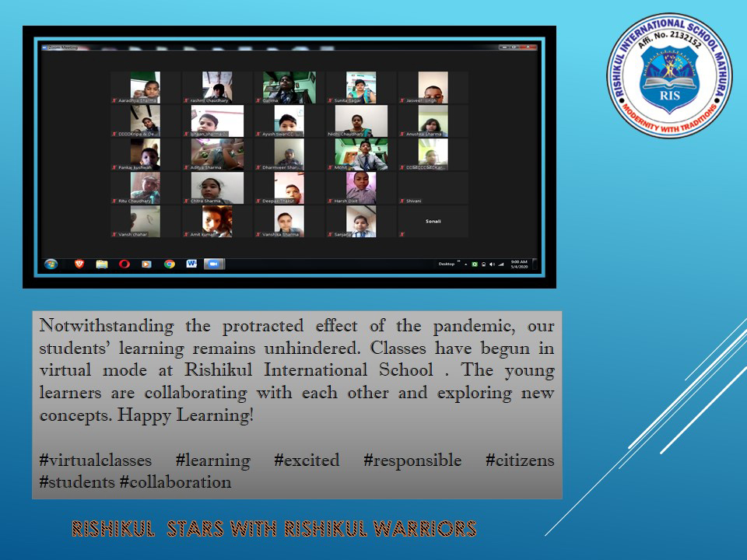Open the clock showing 9:00 AM
Image resolution: width=747 pixels, height=560 pixels.
[x=519, y=264]
